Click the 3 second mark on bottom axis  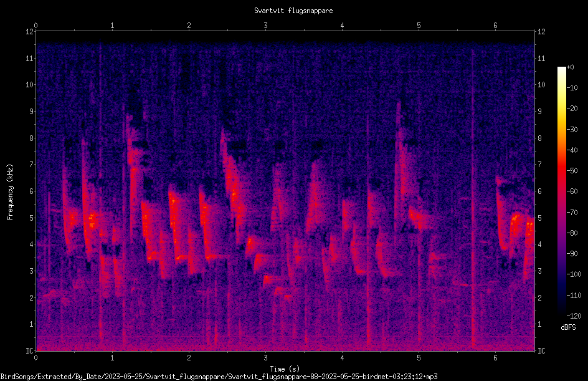(x=265, y=358)
